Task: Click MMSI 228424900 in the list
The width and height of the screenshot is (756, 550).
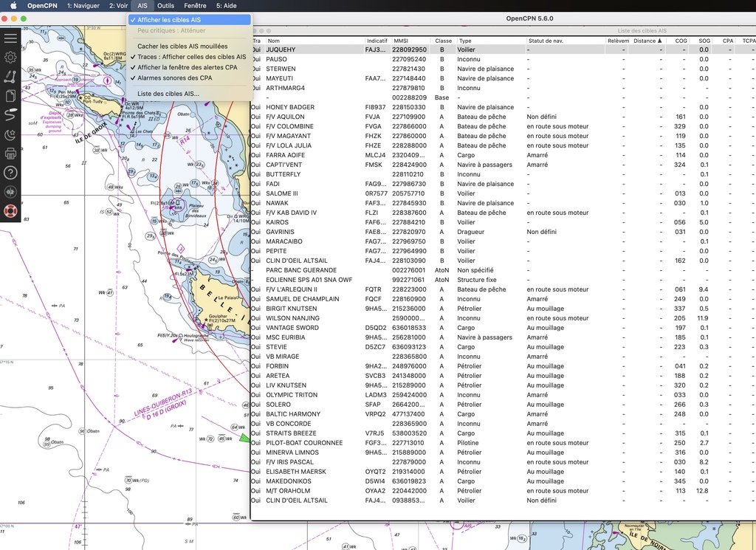Action: pos(409,165)
